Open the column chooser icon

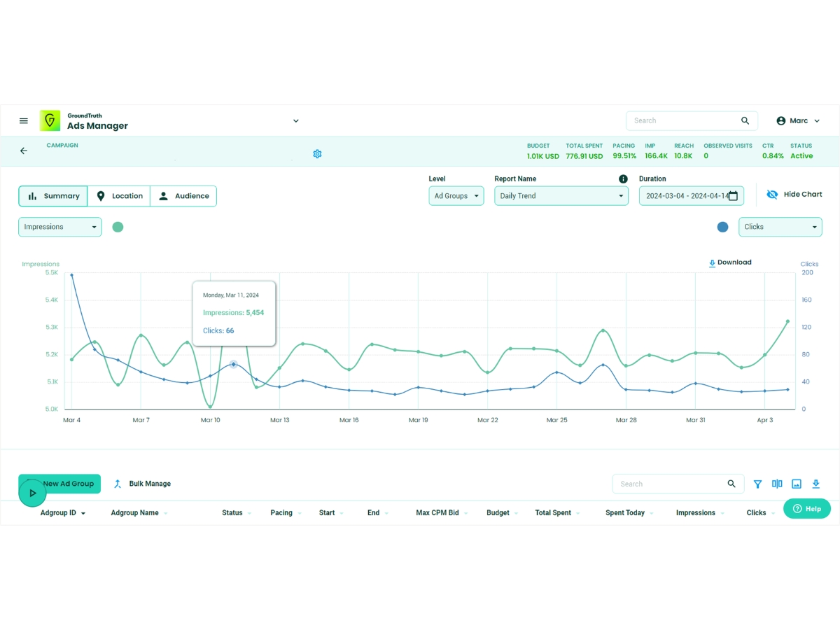777,484
